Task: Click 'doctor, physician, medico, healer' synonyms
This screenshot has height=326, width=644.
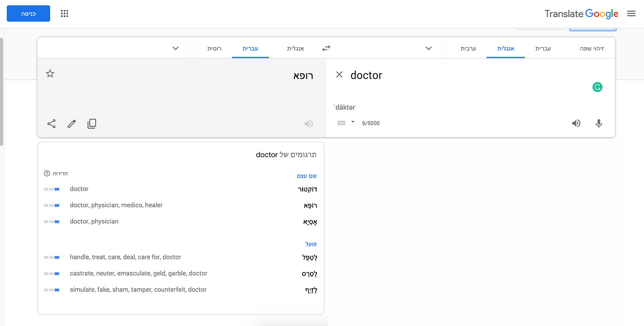Action: tap(116, 205)
